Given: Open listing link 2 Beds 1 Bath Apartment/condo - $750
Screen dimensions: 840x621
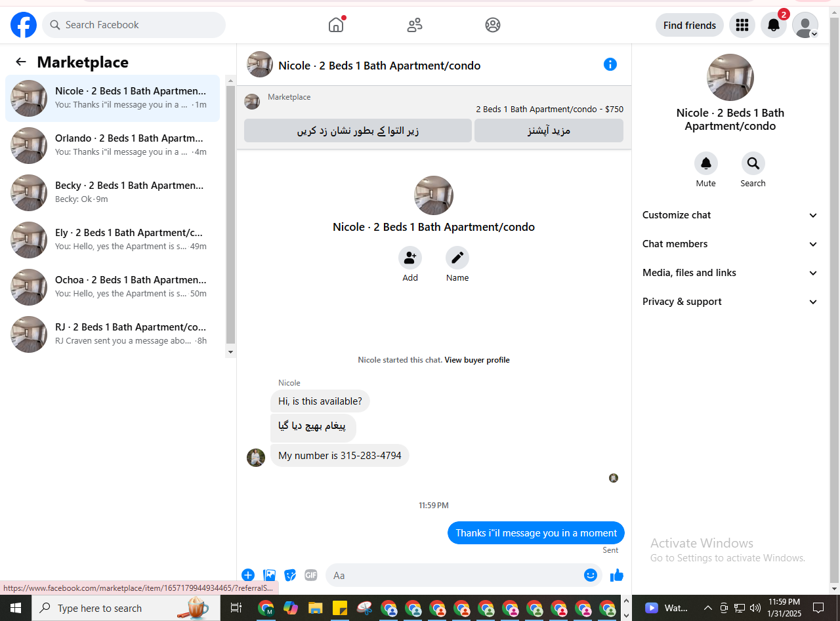Looking at the screenshot, I should tap(549, 110).
